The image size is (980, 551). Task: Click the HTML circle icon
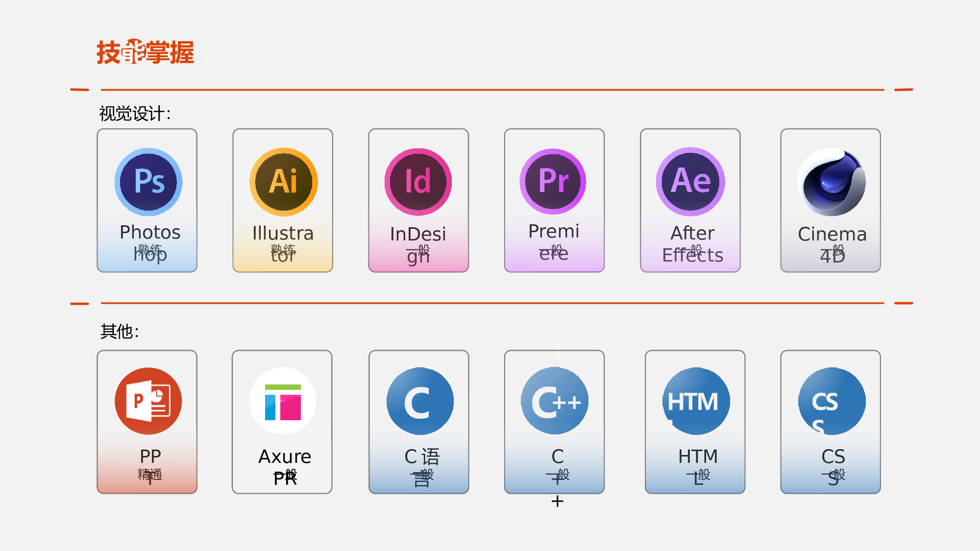click(x=696, y=401)
